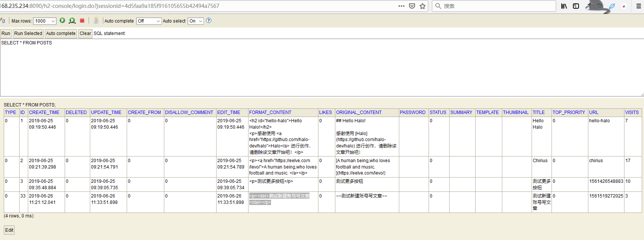
Task: Click the h2-console URL in address bar
Action: 110,6
